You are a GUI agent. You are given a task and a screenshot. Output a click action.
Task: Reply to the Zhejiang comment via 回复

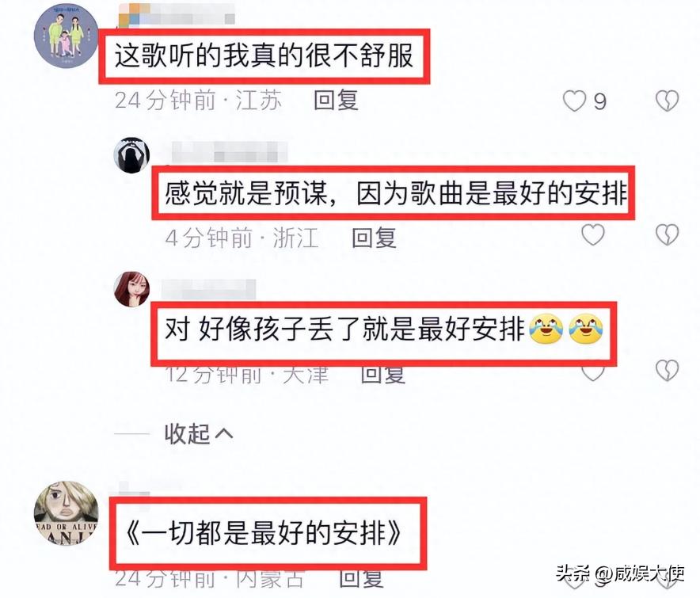(374, 238)
